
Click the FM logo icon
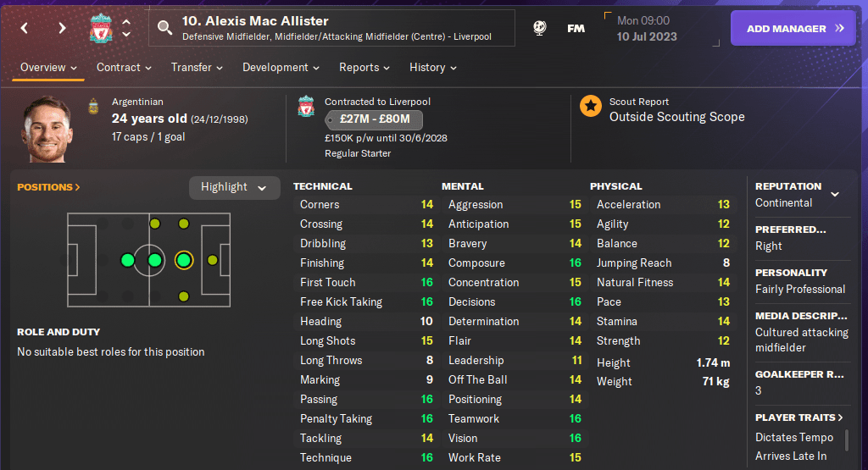point(576,28)
